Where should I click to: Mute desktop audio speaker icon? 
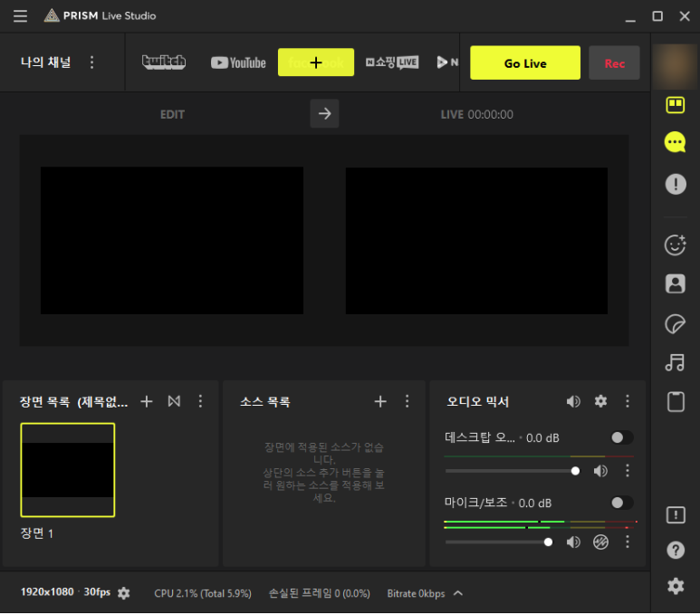tap(600, 471)
